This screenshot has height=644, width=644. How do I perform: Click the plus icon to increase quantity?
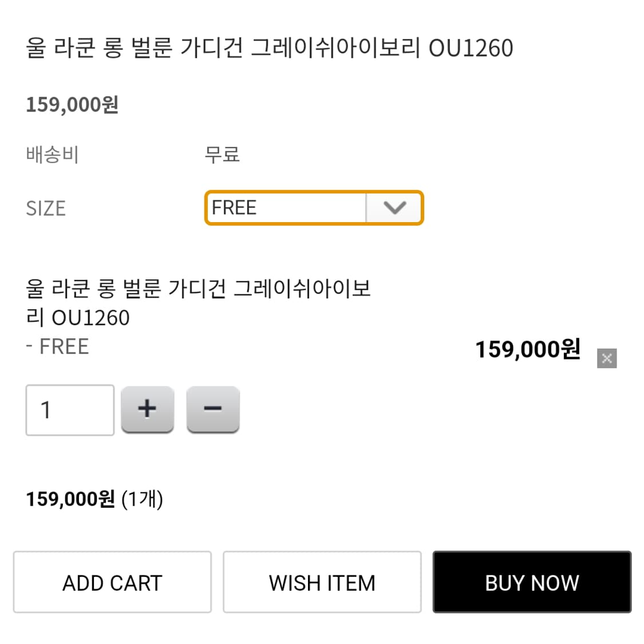(x=147, y=408)
